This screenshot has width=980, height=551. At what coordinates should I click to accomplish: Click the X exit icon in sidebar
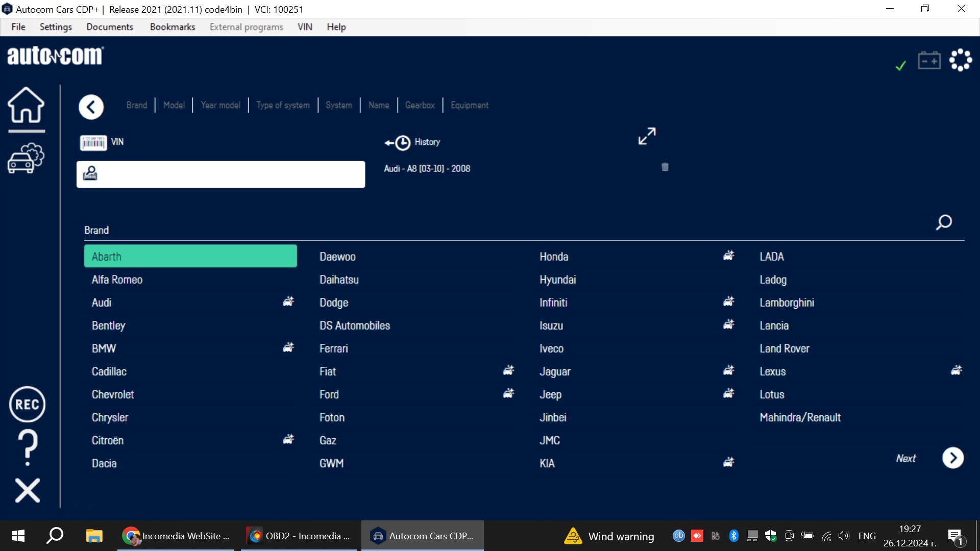(x=27, y=490)
